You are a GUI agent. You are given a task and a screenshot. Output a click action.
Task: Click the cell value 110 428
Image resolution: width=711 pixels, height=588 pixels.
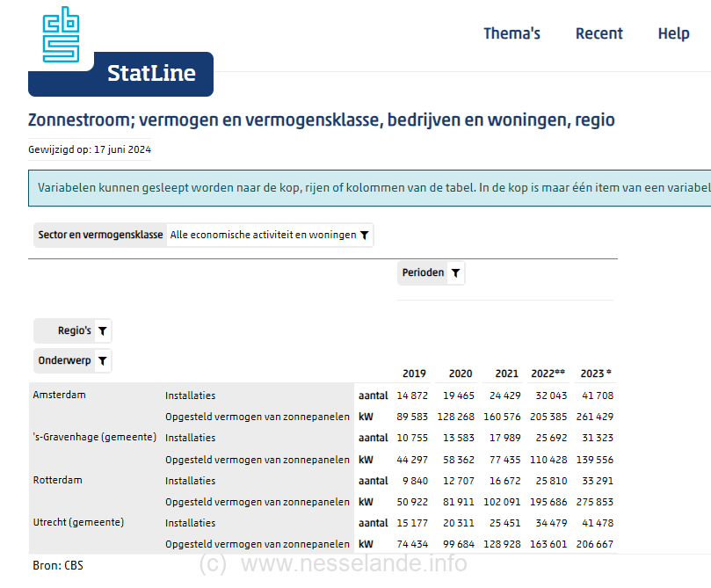pos(548,461)
